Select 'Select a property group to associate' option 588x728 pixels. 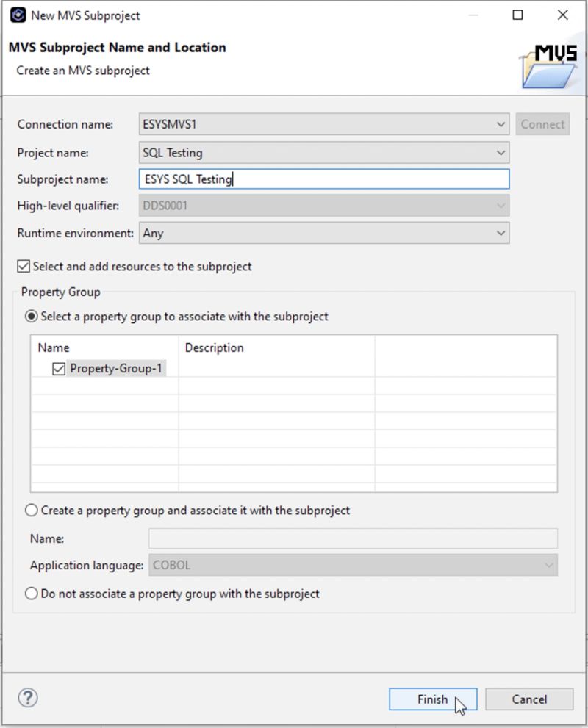pyautogui.click(x=31, y=316)
